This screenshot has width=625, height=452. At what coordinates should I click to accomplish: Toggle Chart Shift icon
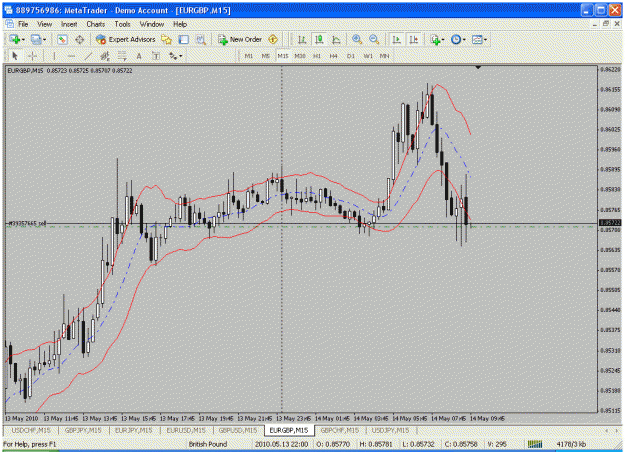coord(414,39)
